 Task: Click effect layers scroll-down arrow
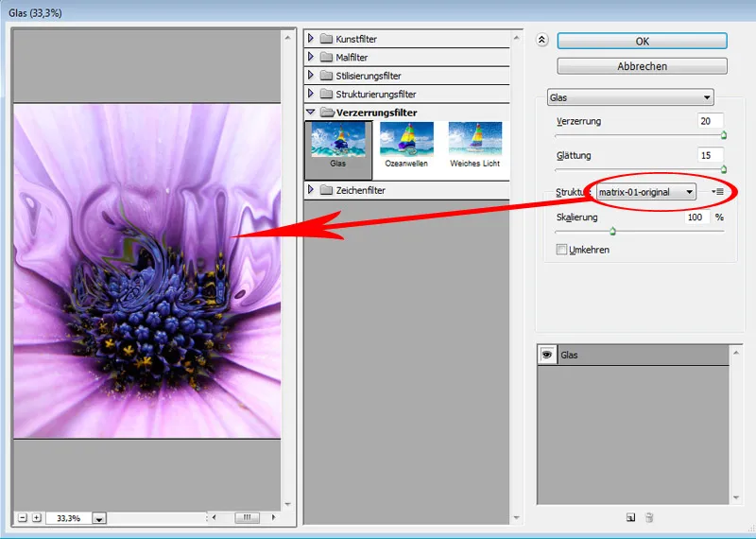coord(736,497)
